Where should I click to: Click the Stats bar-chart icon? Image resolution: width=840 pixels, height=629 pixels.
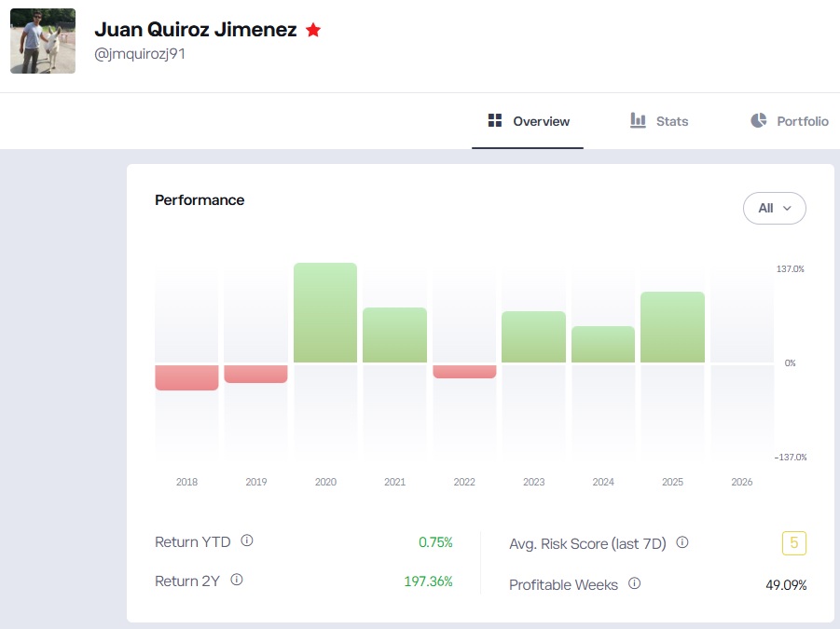(637, 121)
